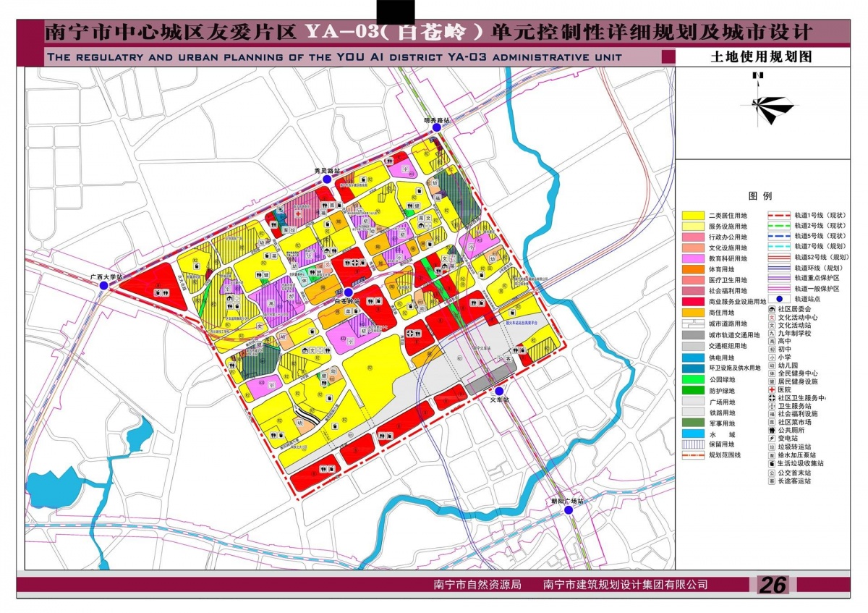Select the 秀灵路站 station marker
The height and width of the screenshot is (613, 868).
coord(327,178)
